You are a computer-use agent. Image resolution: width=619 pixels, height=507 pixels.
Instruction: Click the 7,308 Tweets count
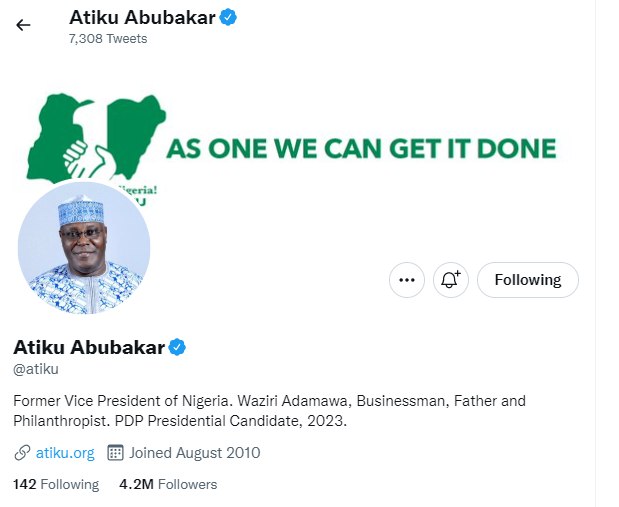click(x=108, y=38)
